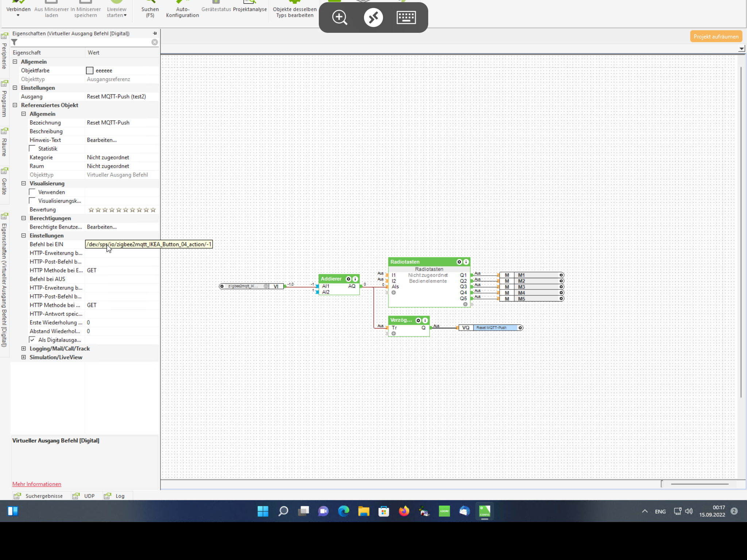Open settings gear on Radiotasten block
This screenshot has height=560, width=747.
coord(459,262)
